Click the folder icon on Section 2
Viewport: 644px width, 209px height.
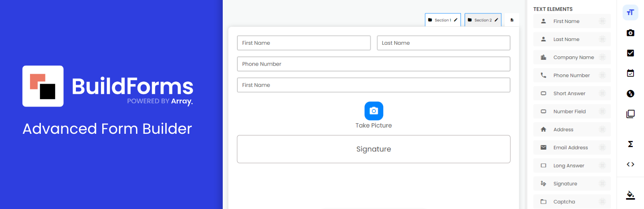[x=470, y=20]
